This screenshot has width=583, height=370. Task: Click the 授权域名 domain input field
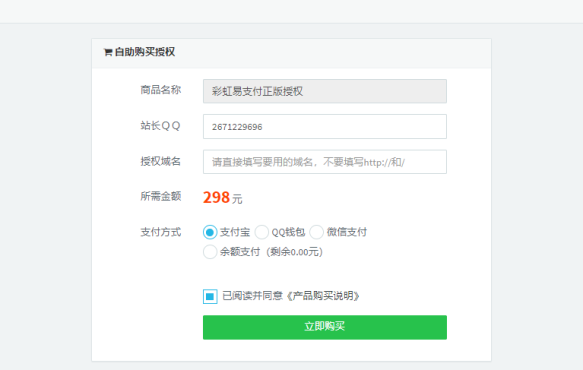[x=325, y=162]
